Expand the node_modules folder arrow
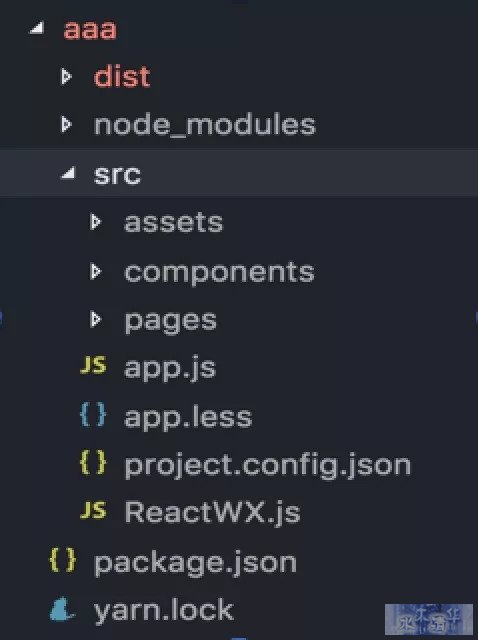 [66, 124]
